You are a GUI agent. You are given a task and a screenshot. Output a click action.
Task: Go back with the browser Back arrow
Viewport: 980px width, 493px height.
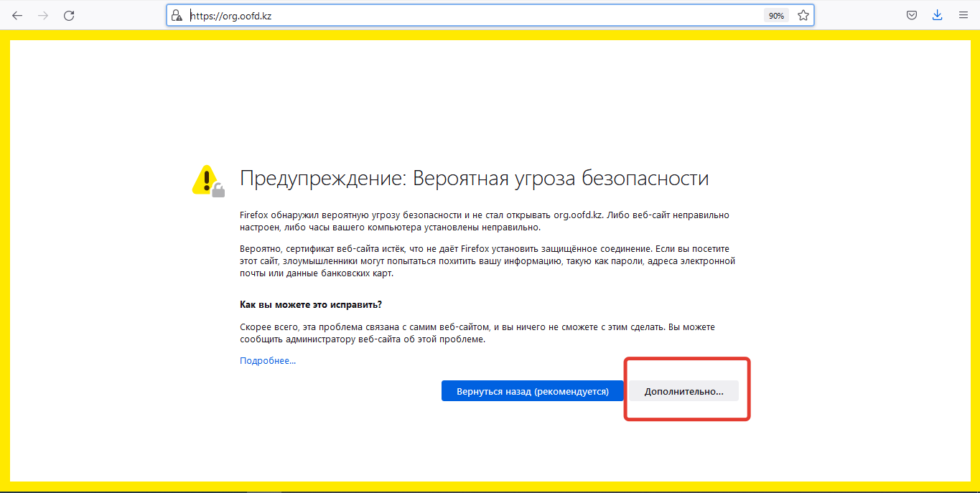pyautogui.click(x=17, y=15)
